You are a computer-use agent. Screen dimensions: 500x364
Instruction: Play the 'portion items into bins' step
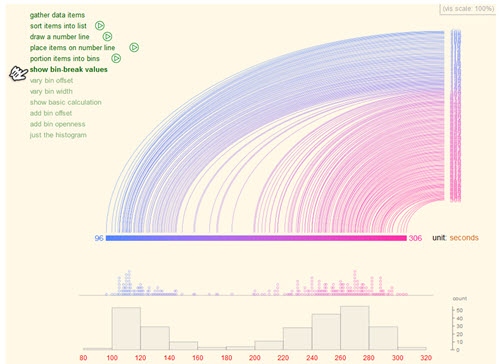pos(116,59)
